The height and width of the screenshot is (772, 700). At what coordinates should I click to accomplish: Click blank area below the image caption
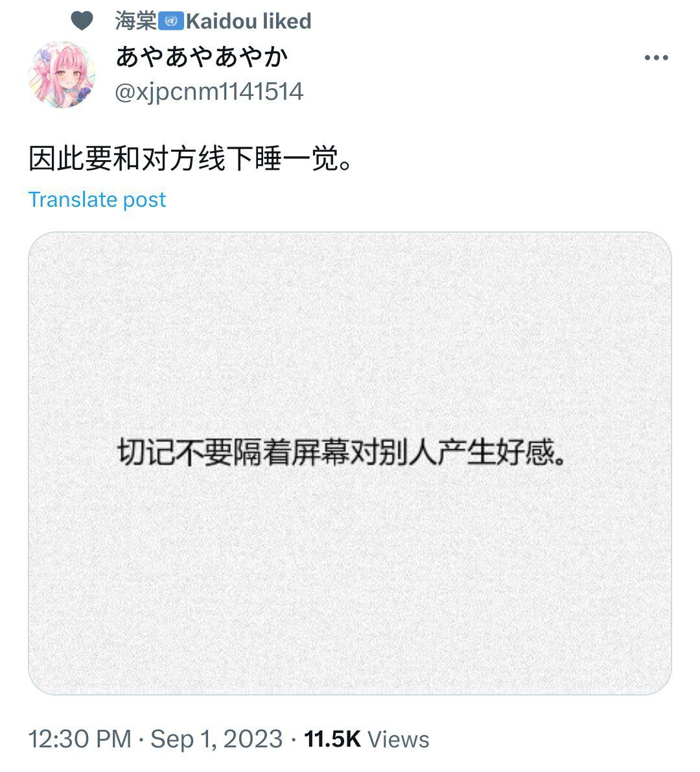point(350,581)
